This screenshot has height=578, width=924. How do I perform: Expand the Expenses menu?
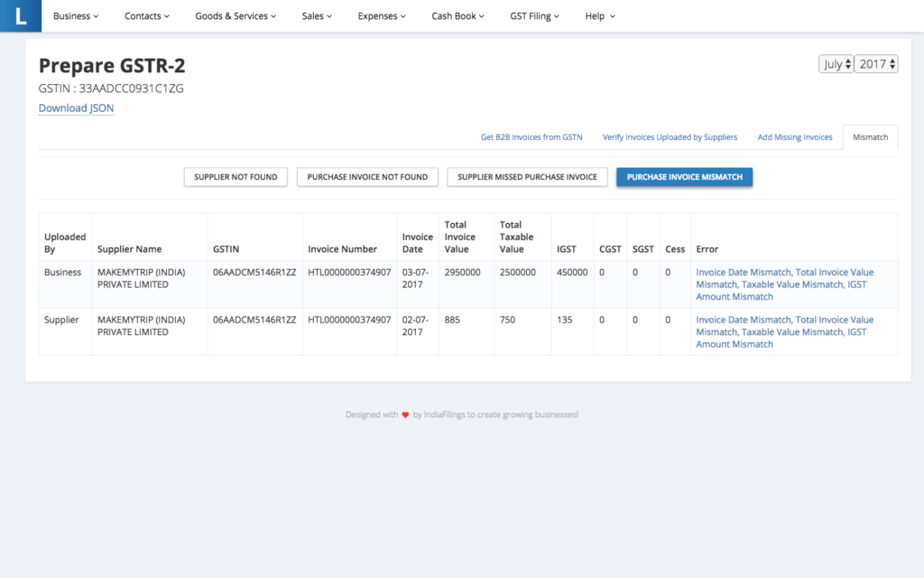click(x=381, y=15)
